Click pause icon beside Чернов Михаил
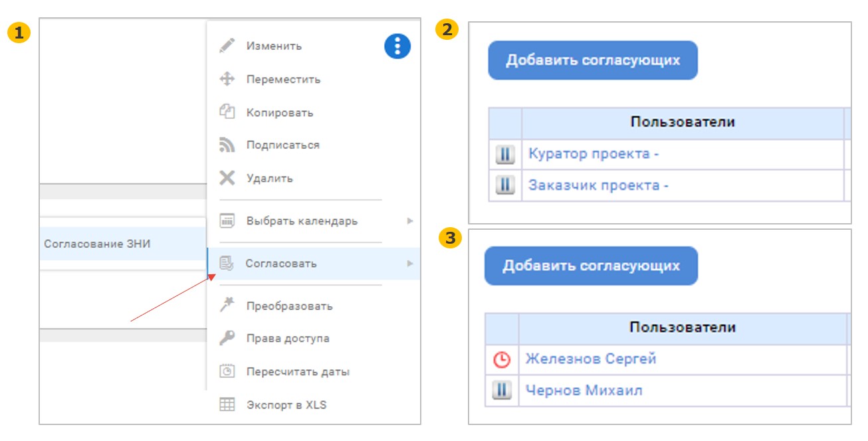868x441 pixels. pyautogui.click(x=502, y=391)
